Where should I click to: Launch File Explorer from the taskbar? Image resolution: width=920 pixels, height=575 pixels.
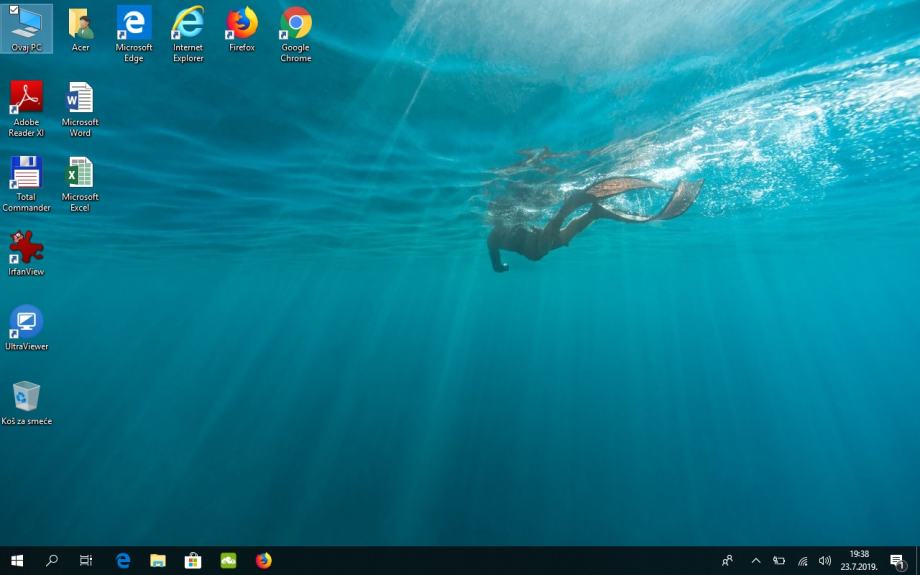[x=158, y=561]
